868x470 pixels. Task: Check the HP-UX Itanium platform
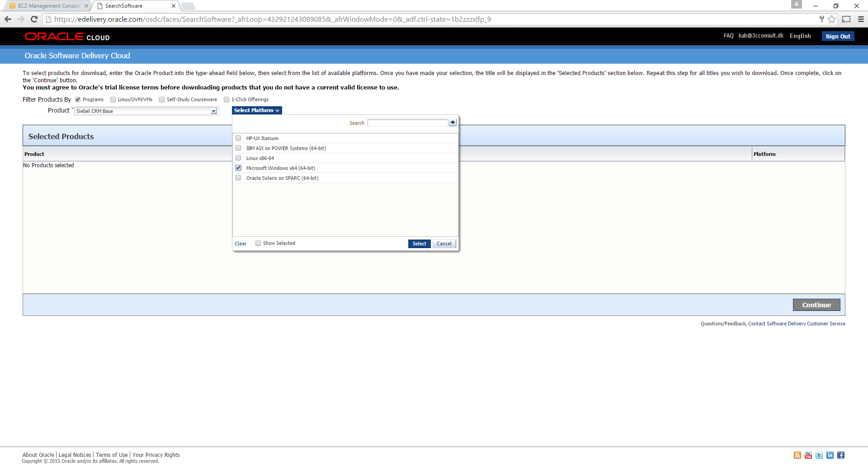(x=238, y=138)
